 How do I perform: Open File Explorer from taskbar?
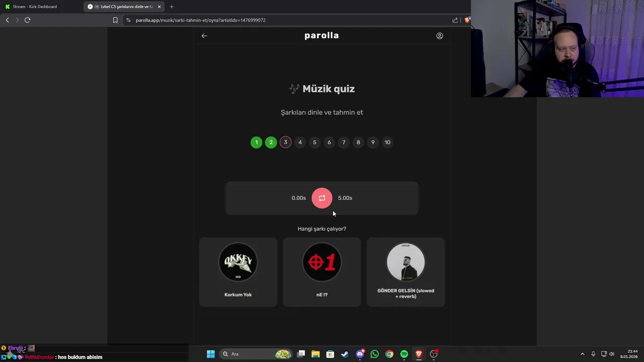[315, 354]
